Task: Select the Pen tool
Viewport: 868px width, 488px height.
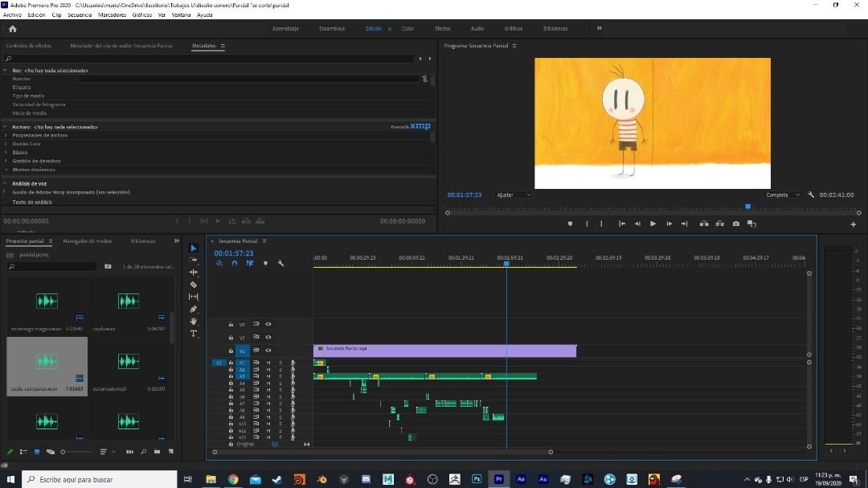Action: coord(194,310)
